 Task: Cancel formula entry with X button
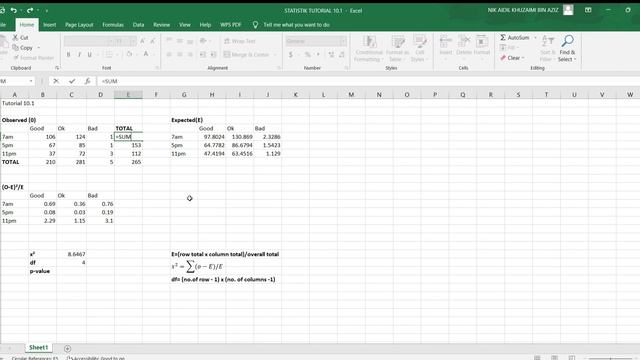click(56, 81)
